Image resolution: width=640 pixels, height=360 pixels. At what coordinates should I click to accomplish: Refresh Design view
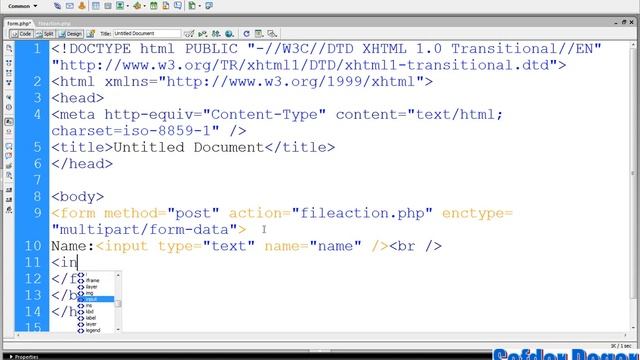(x=246, y=34)
